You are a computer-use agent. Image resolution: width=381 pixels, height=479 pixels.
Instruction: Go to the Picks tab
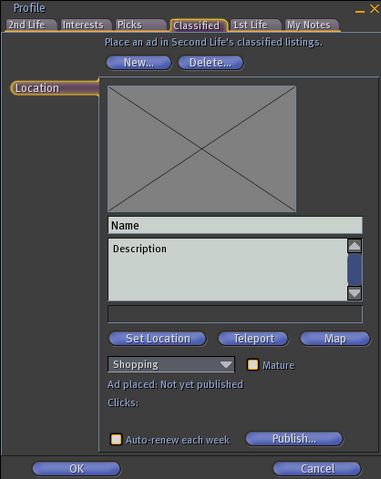[140, 25]
